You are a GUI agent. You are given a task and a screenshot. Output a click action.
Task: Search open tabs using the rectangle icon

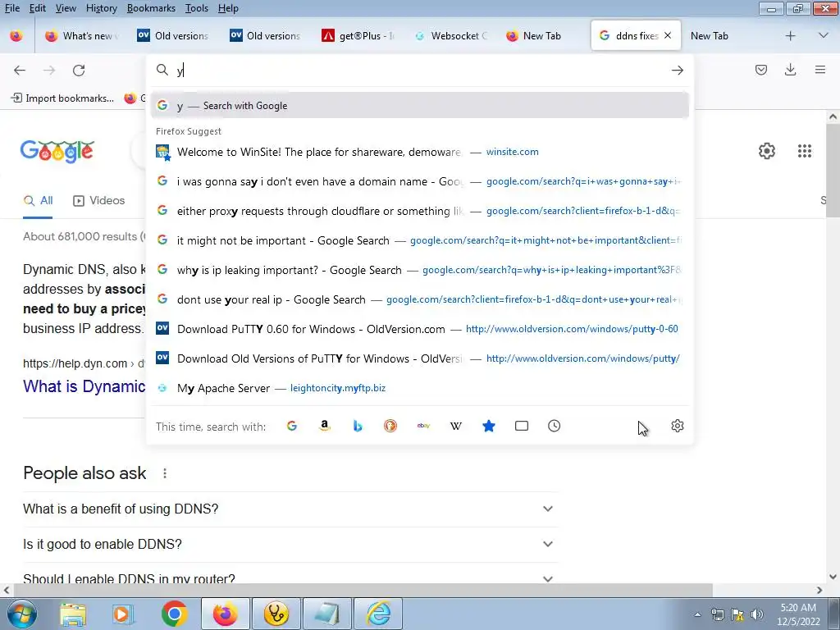coord(521,426)
